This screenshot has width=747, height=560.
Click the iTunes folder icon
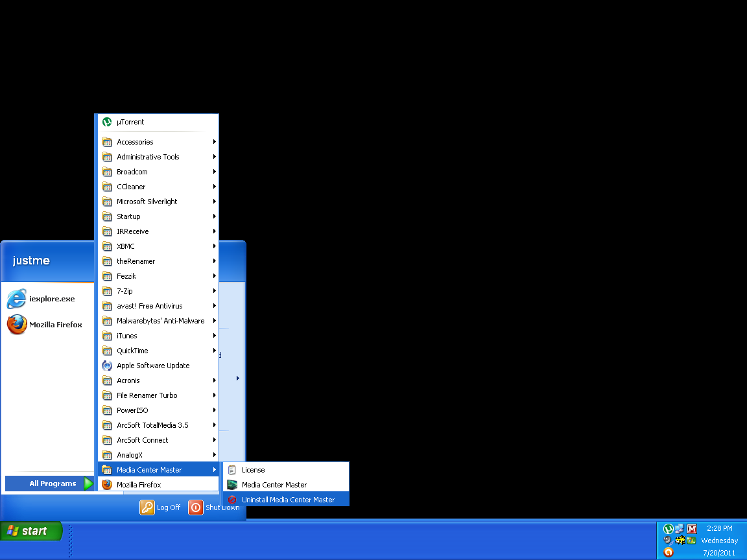tap(107, 336)
